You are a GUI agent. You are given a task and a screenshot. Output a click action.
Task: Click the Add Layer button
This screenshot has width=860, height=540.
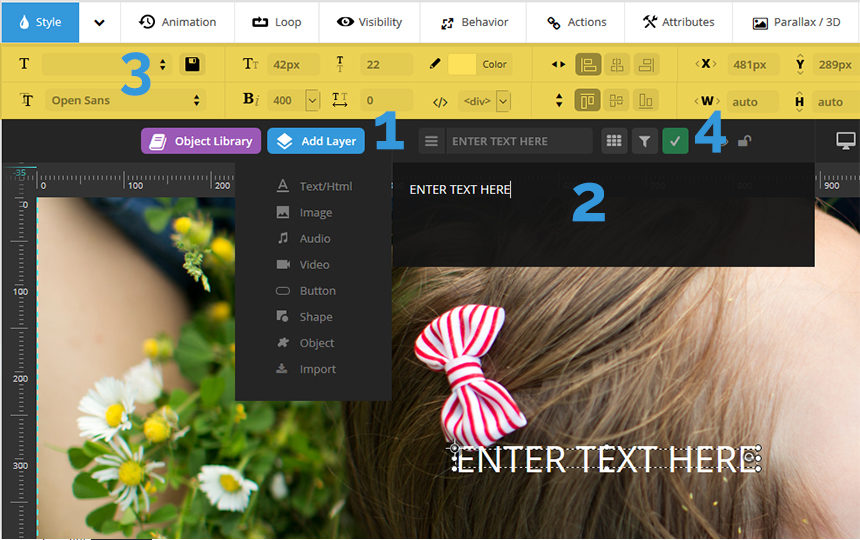316,141
